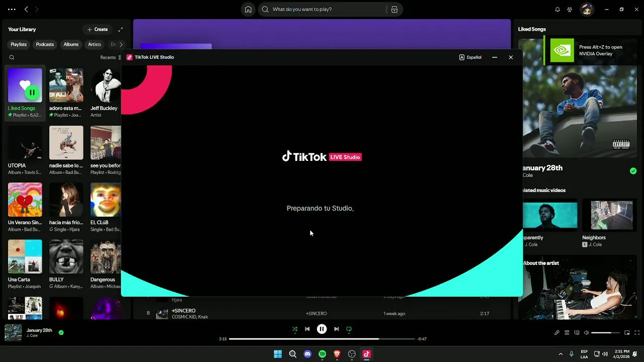
Task: Open the play queue
Action: tap(567, 333)
